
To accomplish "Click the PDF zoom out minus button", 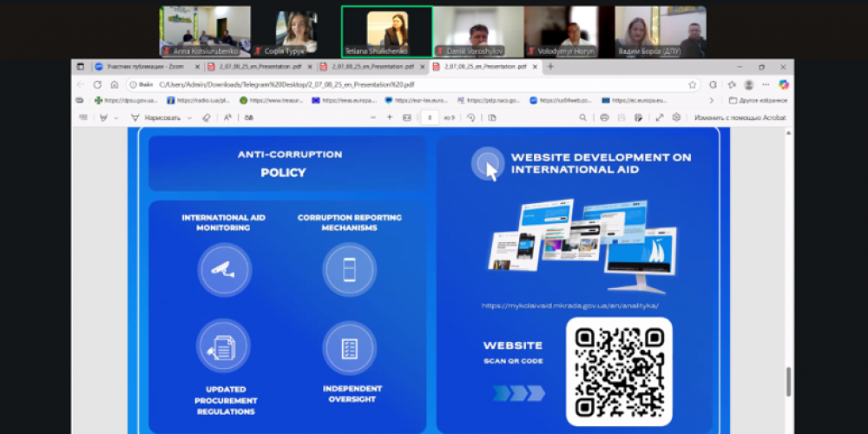I will click(371, 117).
